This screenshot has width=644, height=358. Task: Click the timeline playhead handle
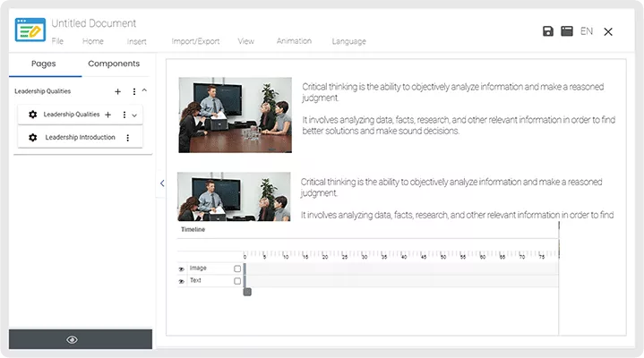coord(247,292)
